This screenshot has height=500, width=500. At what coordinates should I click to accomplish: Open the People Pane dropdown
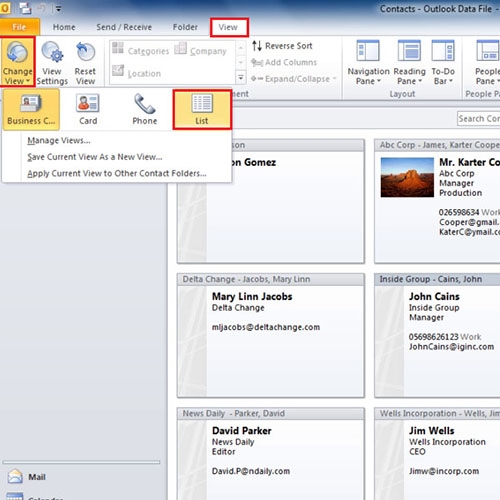click(x=487, y=63)
